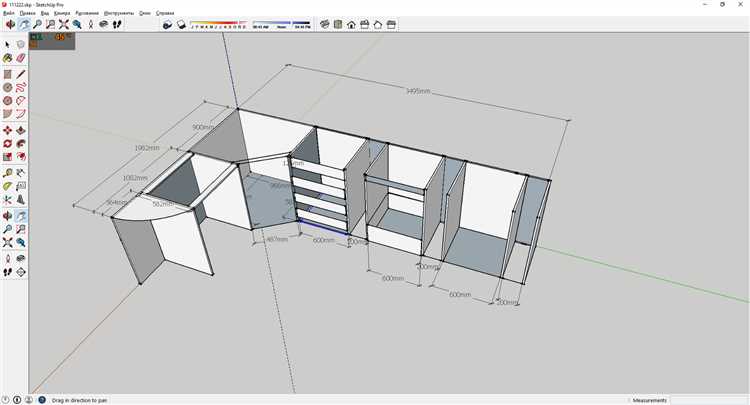Toggle the geo-location status icon
Image resolution: width=750 pixels, height=405 pixels.
(6, 399)
